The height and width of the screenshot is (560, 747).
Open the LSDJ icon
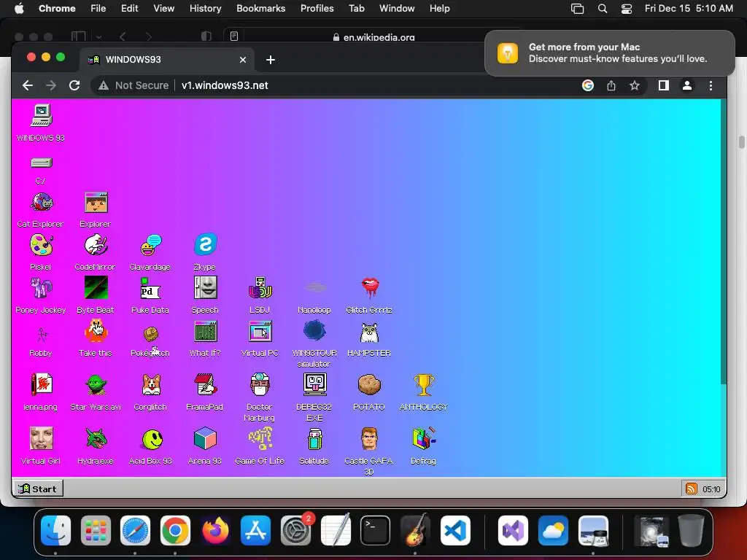tap(260, 288)
